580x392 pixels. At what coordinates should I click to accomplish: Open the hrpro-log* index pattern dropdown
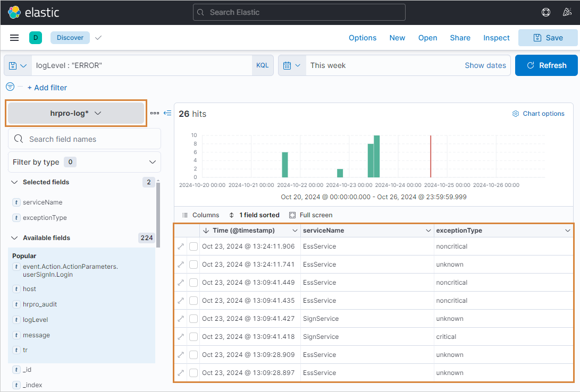(x=76, y=113)
